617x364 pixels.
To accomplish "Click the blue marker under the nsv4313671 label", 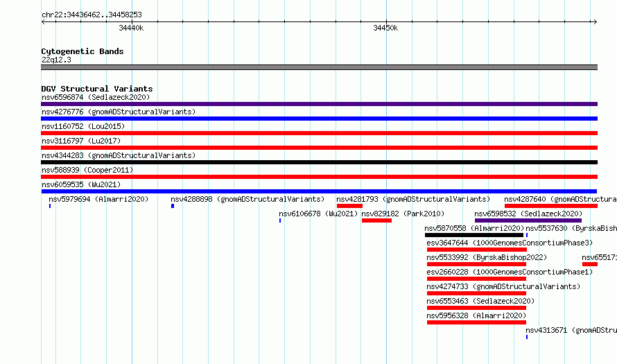I will tap(527, 337).
